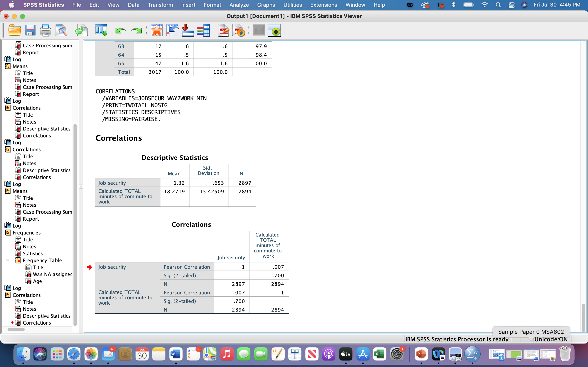Click the Run script play icon

tap(239, 31)
